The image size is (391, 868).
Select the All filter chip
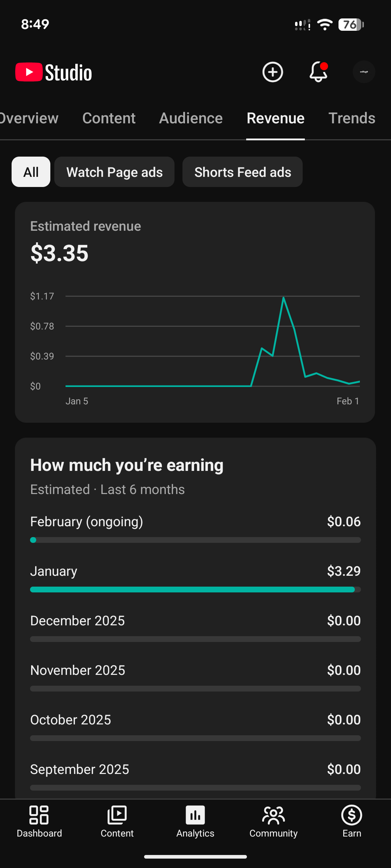(x=31, y=172)
